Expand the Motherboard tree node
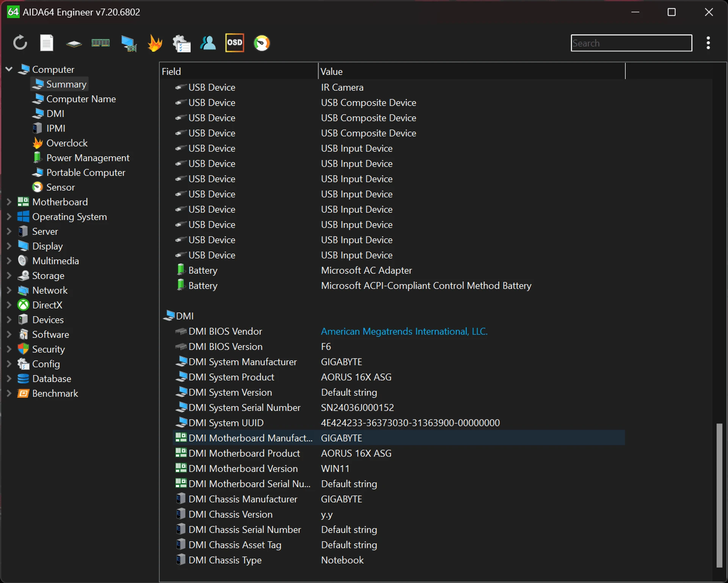The width and height of the screenshot is (728, 583). click(9, 202)
